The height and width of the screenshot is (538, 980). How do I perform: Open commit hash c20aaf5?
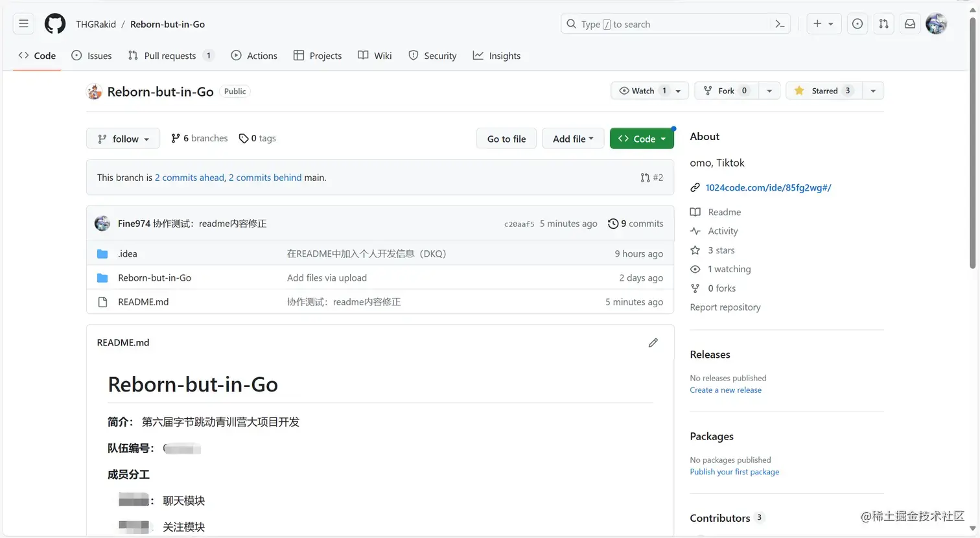tap(519, 224)
